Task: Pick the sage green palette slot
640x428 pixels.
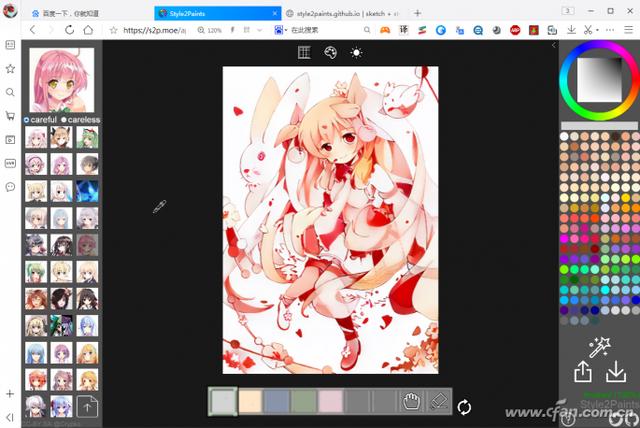Action: point(304,401)
